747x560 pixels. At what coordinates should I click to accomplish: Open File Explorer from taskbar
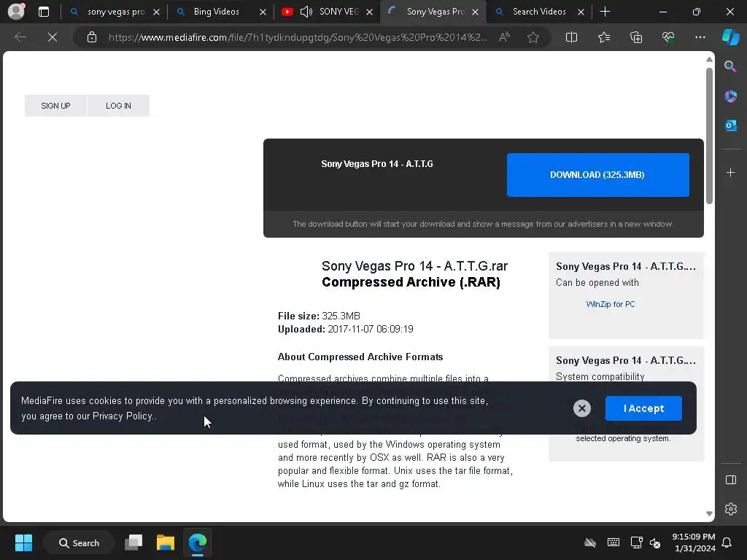(166, 542)
